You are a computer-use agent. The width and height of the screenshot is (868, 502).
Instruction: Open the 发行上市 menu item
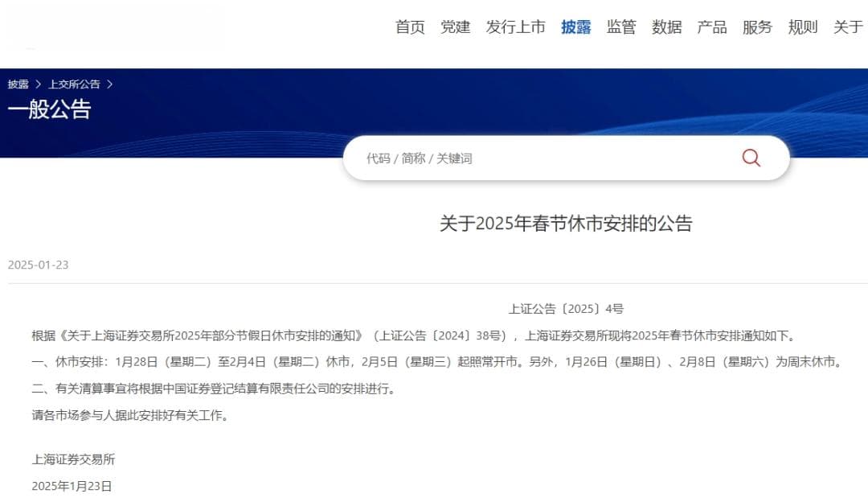pos(515,27)
